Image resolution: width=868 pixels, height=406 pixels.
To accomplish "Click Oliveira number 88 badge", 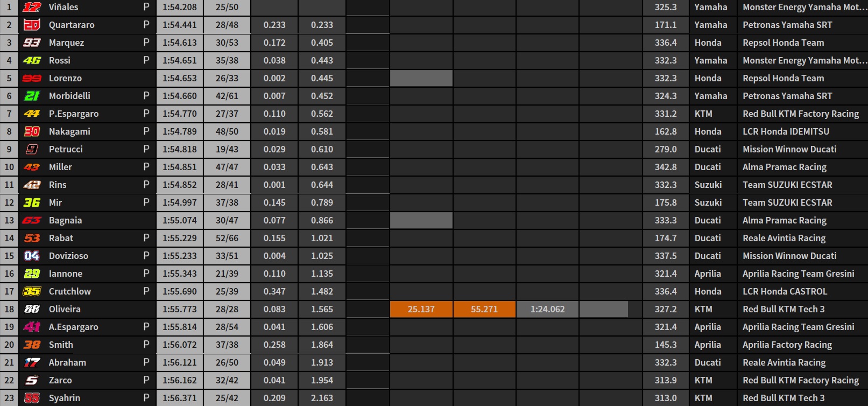I will click(x=32, y=309).
